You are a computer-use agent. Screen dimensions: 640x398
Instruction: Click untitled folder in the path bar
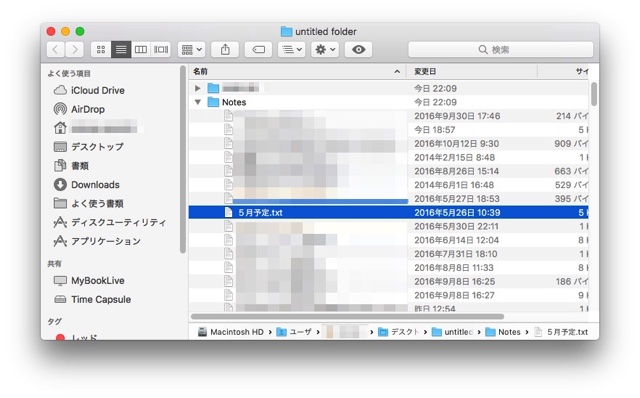click(452, 332)
